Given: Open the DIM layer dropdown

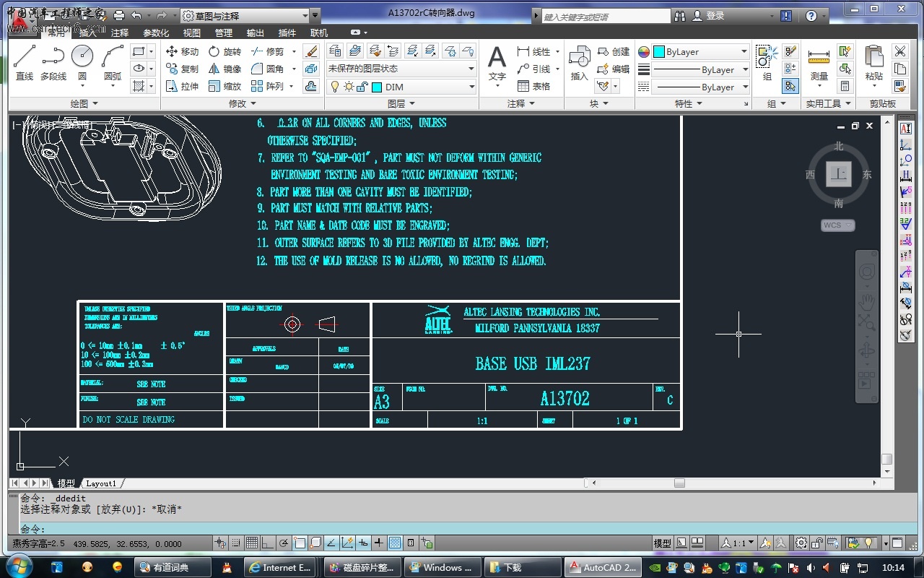Looking at the screenshot, I should tap(471, 87).
